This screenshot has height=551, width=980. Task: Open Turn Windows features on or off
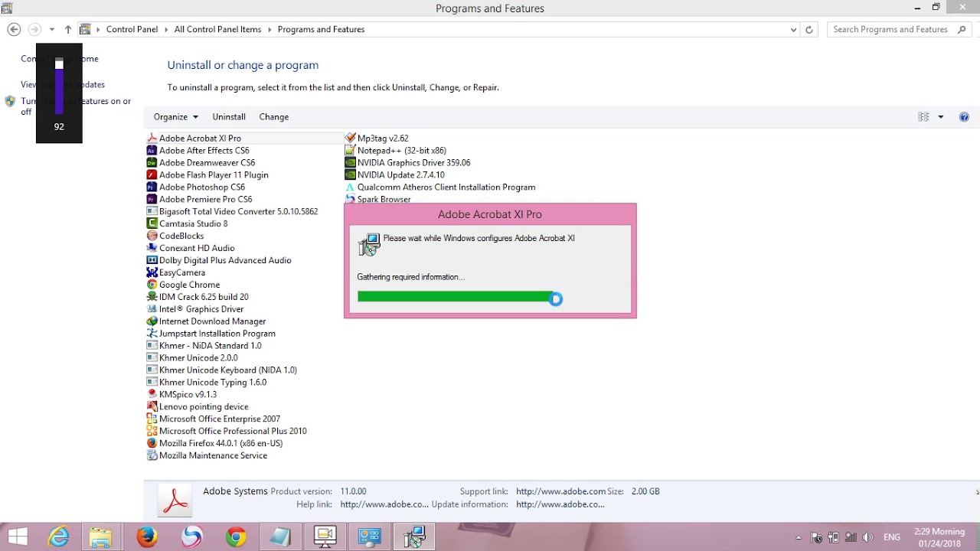pyautogui.click(x=76, y=106)
